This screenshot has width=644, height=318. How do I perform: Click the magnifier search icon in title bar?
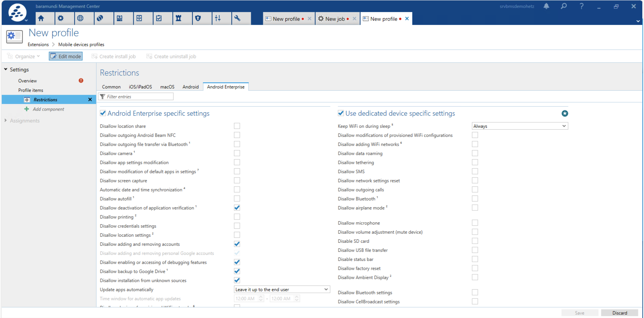point(564,6)
